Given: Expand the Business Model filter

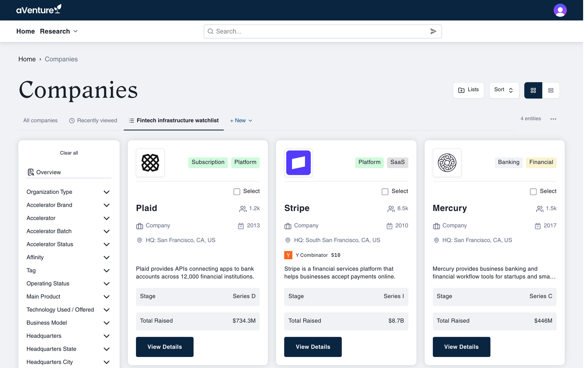Looking at the screenshot, I should [69, 323].
